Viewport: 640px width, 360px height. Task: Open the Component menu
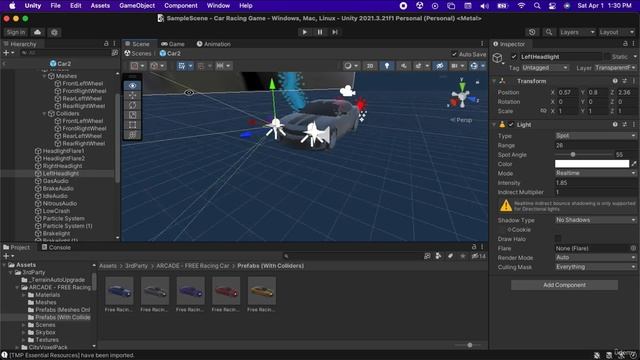click(x=181, y=6)
